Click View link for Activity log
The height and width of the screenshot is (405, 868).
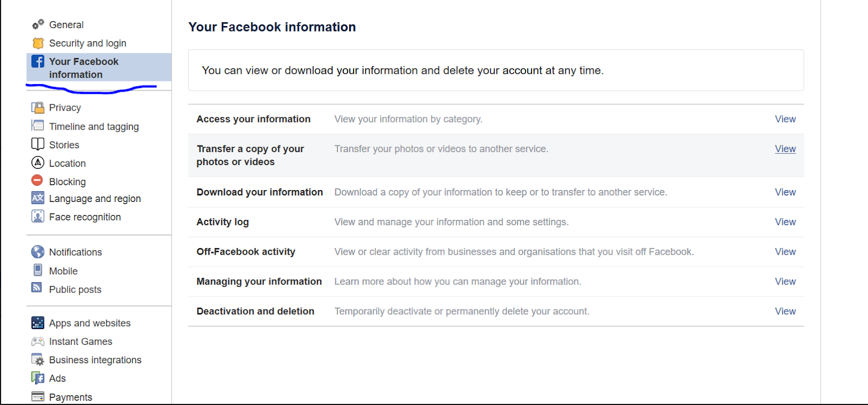pos(785,222)
